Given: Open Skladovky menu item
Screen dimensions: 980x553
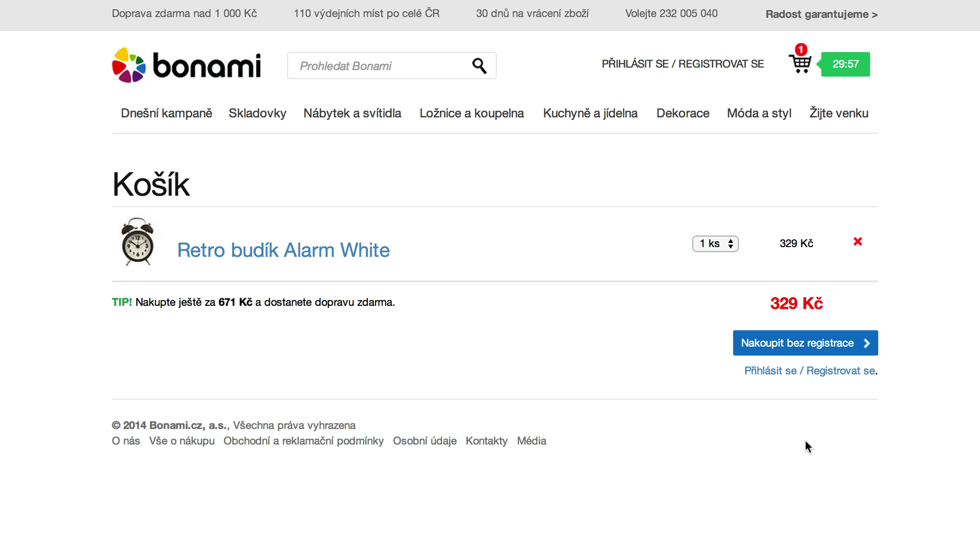Looking at the screenshot, I should 257,113.
